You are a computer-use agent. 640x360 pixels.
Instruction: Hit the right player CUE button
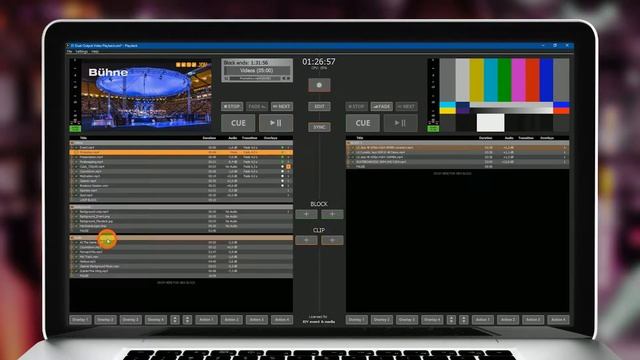coord(363,123)
